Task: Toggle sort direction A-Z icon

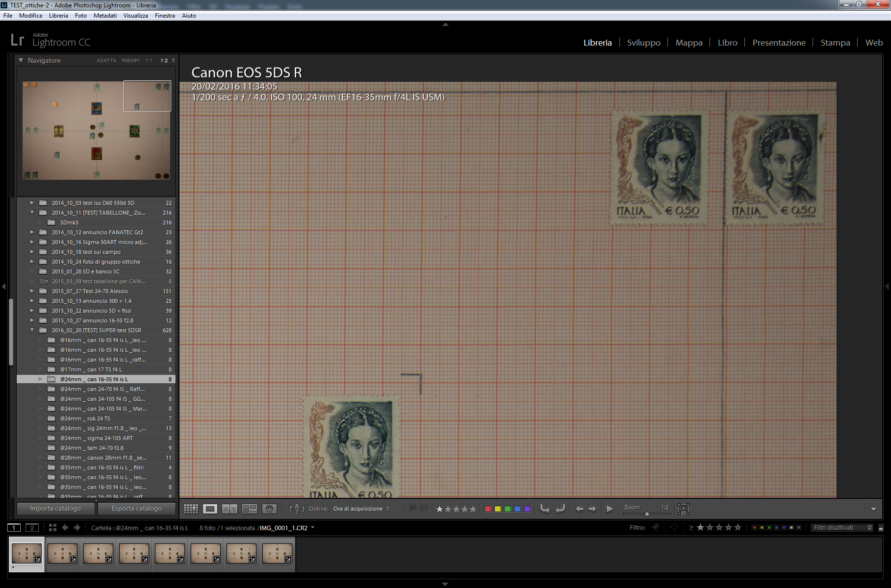Action: [297, 509]
